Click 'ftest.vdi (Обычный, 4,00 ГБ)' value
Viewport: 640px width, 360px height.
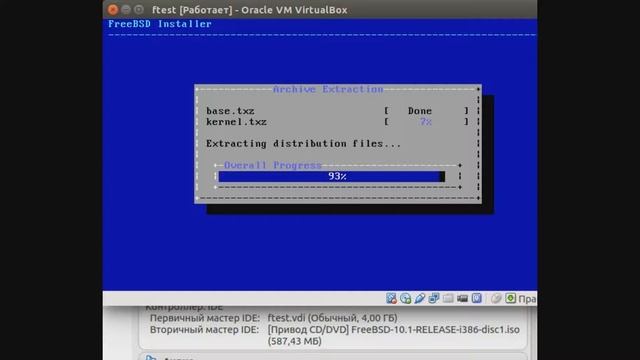click(333, 318)
